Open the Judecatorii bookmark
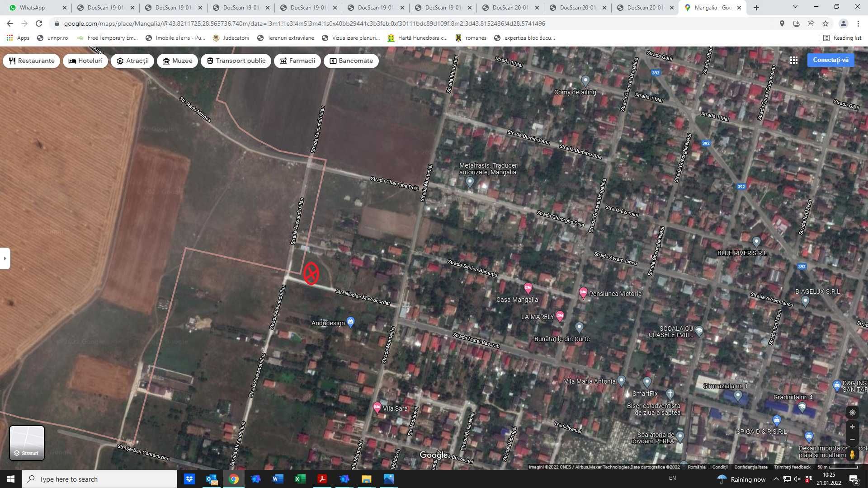Image resolution: width=868 pixels, height=488 pixels. (231, 38)
